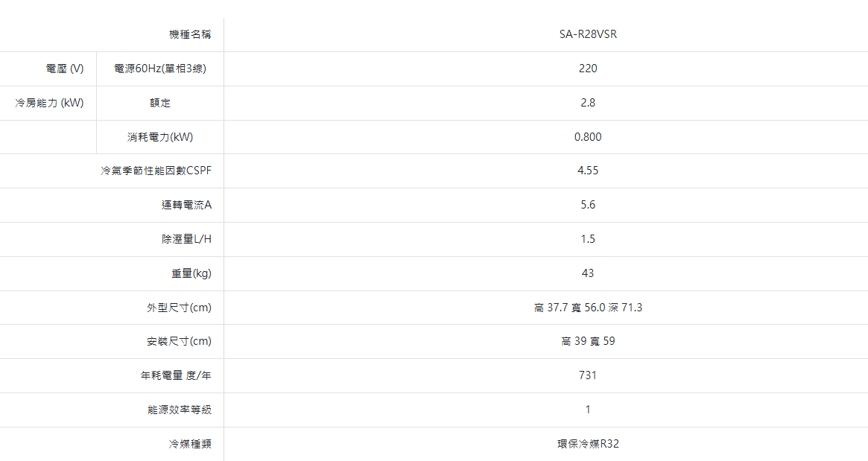Select the CSPF value 4.55
The height and width of the screenshot is (461, 868).
(x=588, y=171)
